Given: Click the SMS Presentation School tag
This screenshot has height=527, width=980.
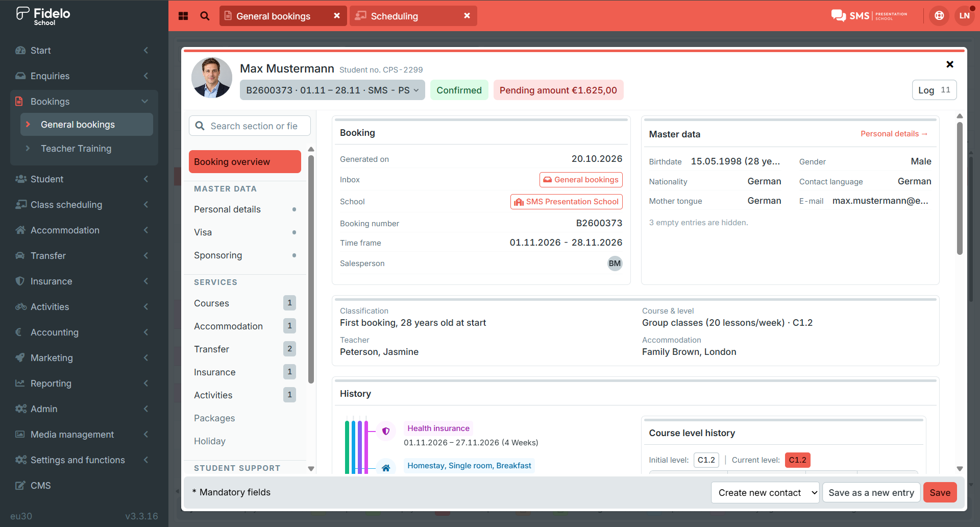Looking at the screenshot, I should (x=567, y=202).
